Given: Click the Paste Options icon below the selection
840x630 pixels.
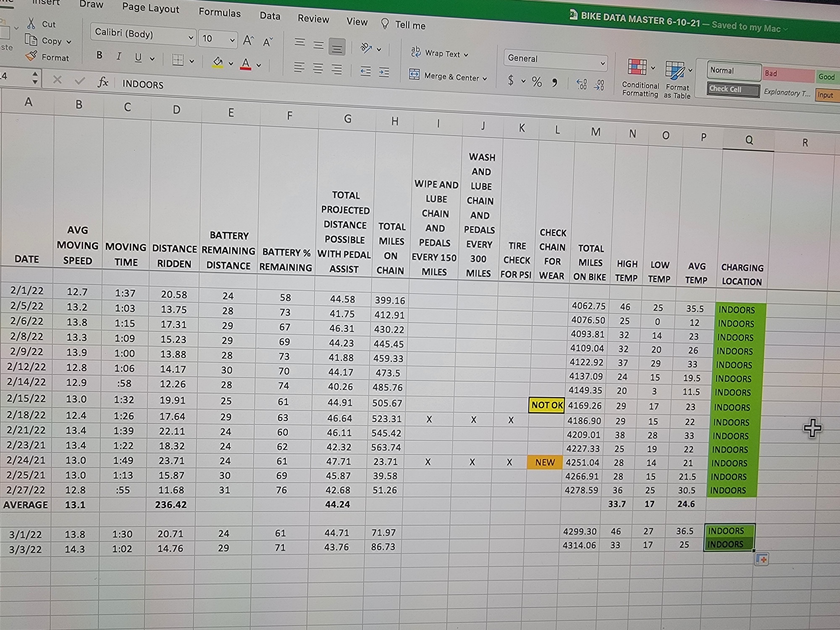Looking at the screenshot, I should click(x=761, y=559).
